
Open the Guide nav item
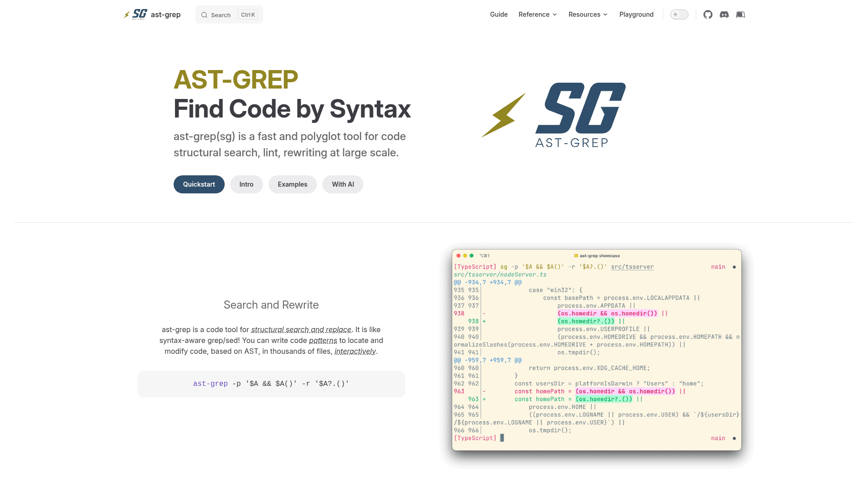coord(499,14)
